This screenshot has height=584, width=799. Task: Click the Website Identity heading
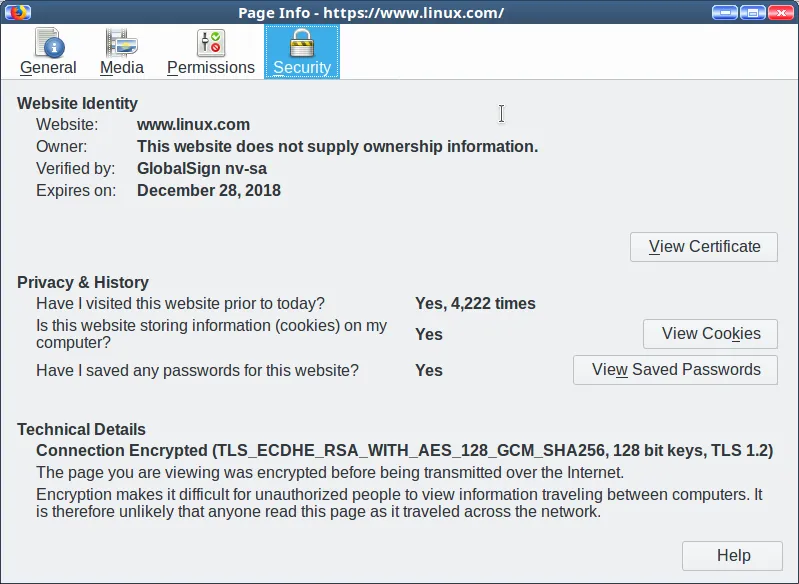[78, 103]
